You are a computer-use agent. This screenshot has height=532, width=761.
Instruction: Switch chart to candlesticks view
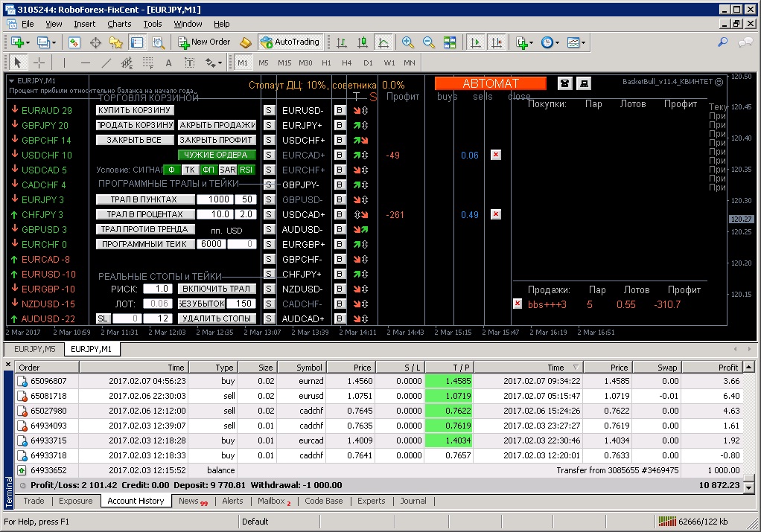point(363,42)
